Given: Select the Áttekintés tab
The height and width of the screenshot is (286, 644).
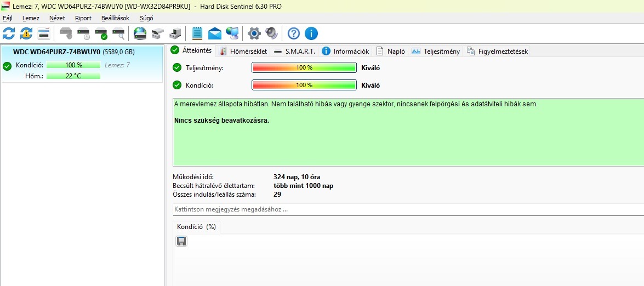Looking at the screenshot, I should click(192, 50).
